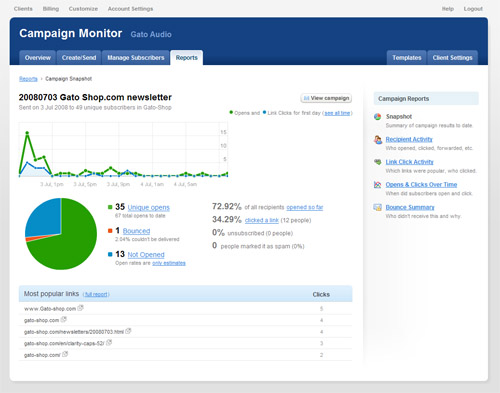The image size is (500, 393).
Task: Click the gato-shop.com/newsletters/20080703.html row text
Action: pos(74,332)
